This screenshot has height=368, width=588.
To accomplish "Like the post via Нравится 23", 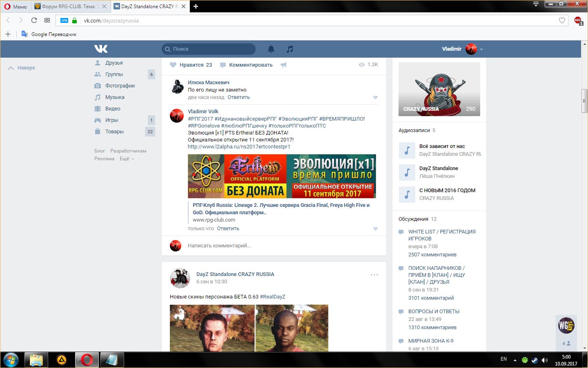I will tap(191, 65).
